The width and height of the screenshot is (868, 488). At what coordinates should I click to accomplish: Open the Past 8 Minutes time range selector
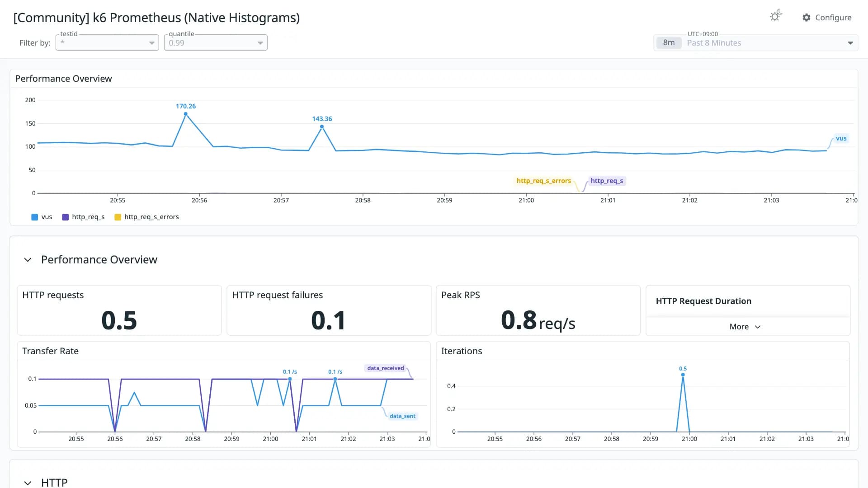[x=755, y=43]
